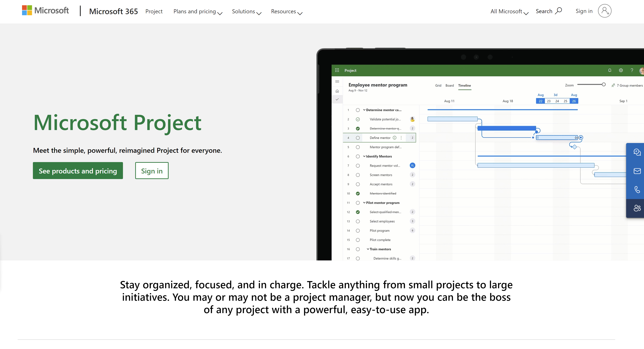Uncheck completed Mentors identified task

pos(358,193)
